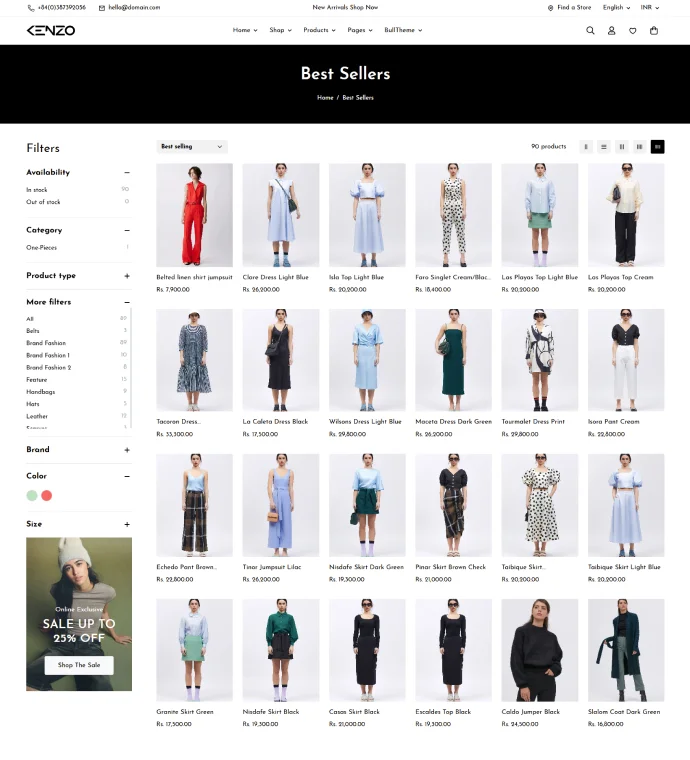Select the Belts filter option
690x760 pixels.
32,331
